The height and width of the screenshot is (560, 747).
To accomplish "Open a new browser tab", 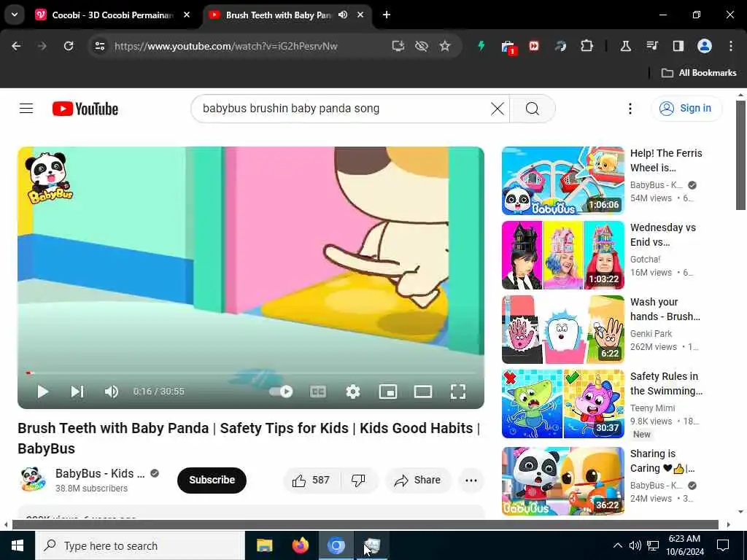I will pyautogui.click(x=387, y=15).
